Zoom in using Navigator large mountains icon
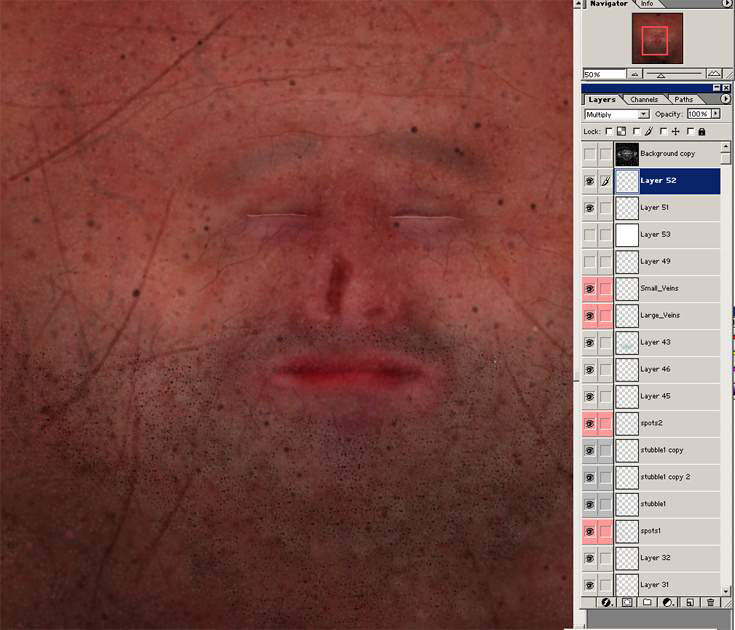 (713, 74)
